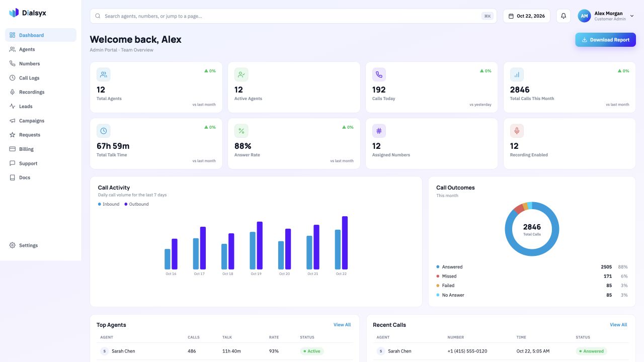Click '171' Missed count
644x362 pixels.
pyautogui.click(x=608, y=276)
